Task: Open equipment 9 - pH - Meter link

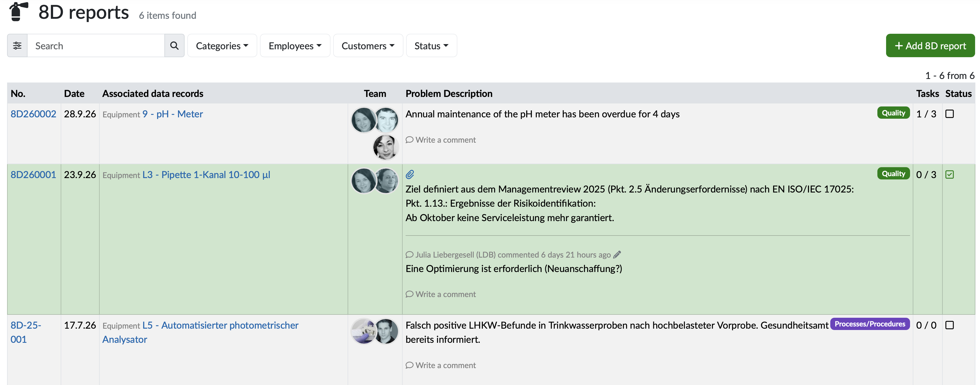Action: (x=172, y=114)
